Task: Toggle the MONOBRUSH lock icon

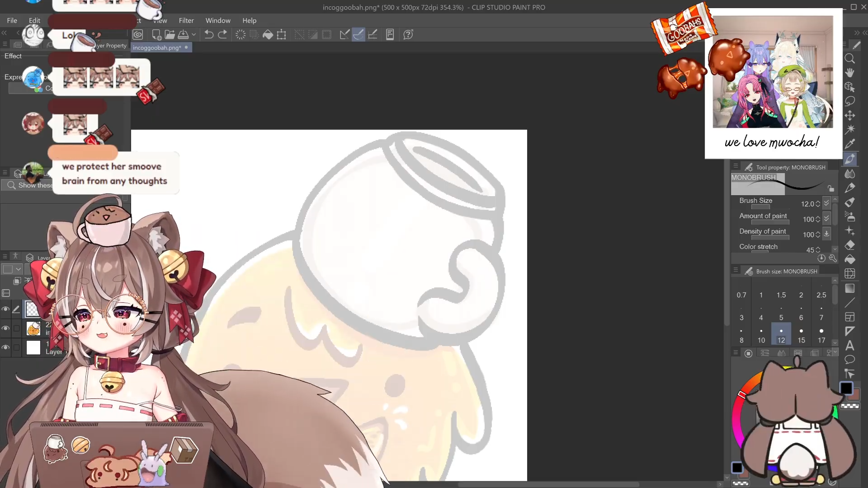Action: [830, 188]
